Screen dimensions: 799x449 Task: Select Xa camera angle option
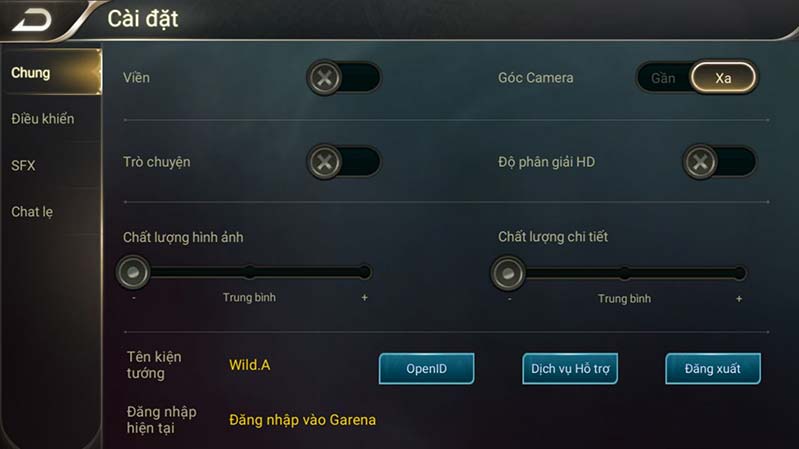pos(723,78)
